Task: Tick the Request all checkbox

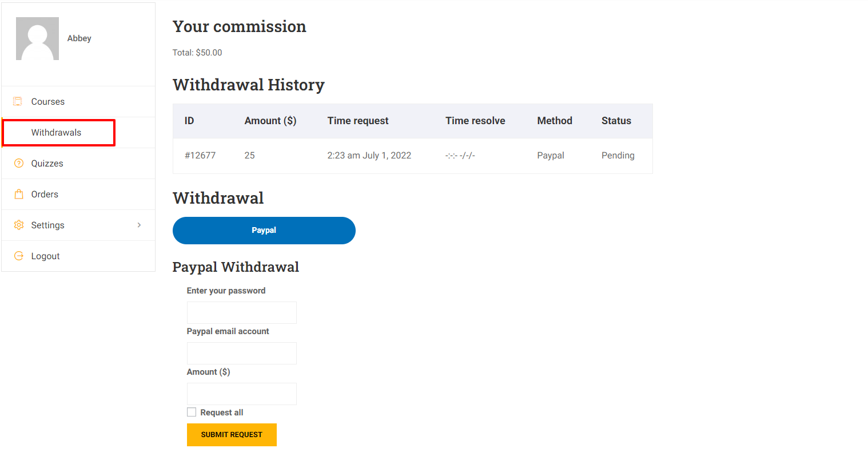Action: [x=192, y=412]
